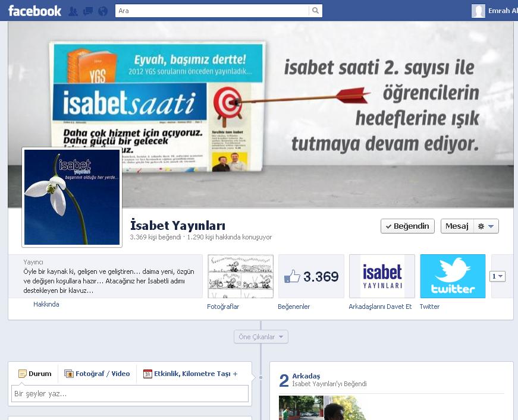Click the İsabet Yayınları page title
Viewport: 518px width, 420px height.
click(178, 226)
